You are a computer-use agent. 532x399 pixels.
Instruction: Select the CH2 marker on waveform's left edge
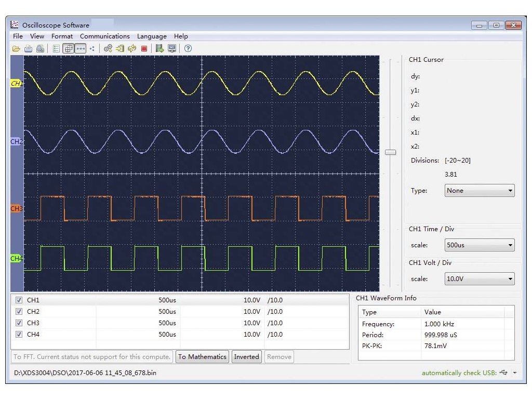click(x=17, y=141)
